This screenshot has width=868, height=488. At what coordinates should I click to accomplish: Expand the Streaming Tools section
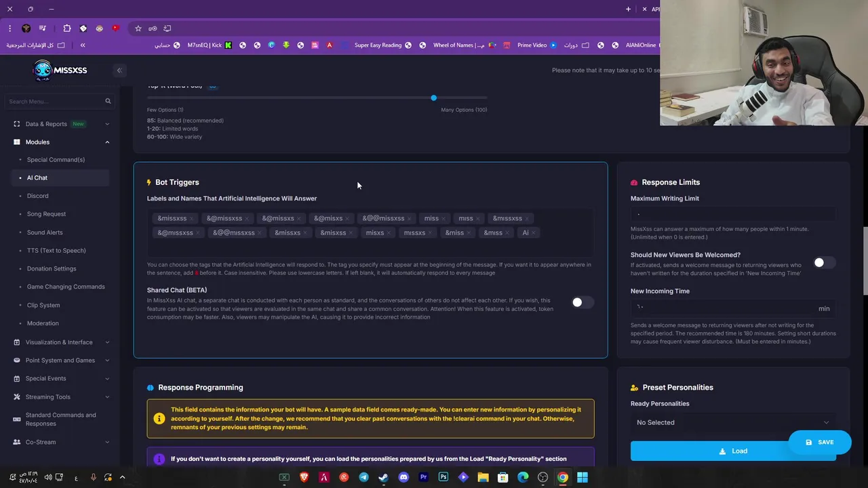tap(61, 396)
